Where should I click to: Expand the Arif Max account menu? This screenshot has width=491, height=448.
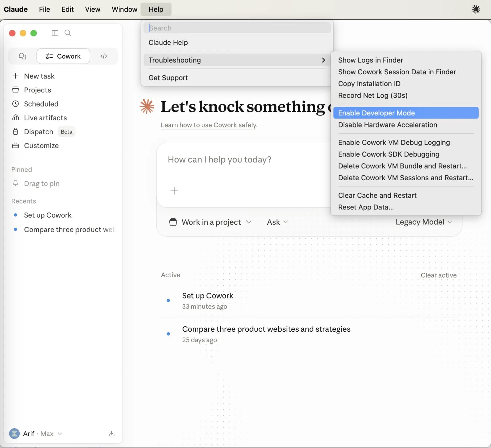(36, 434)
